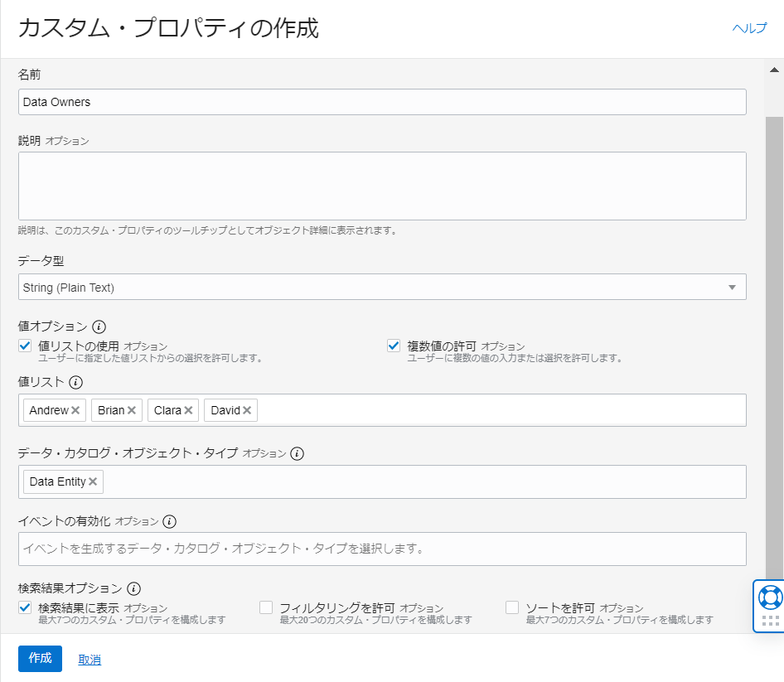
Task: Remove the Andrew value chip
Action: coord(75,410)
